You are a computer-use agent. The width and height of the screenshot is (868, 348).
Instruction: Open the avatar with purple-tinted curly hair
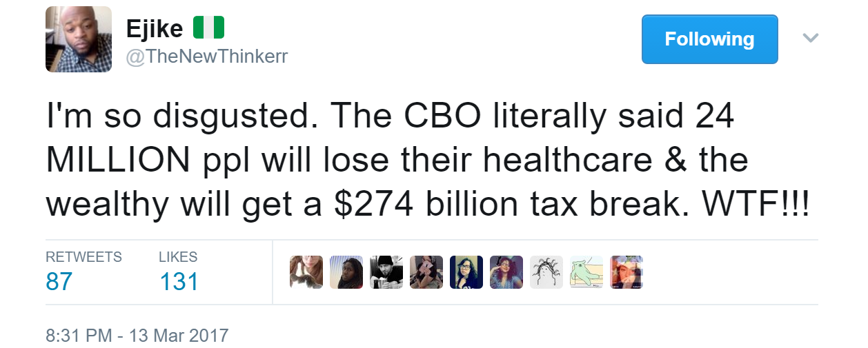click(x=506, y=272)
